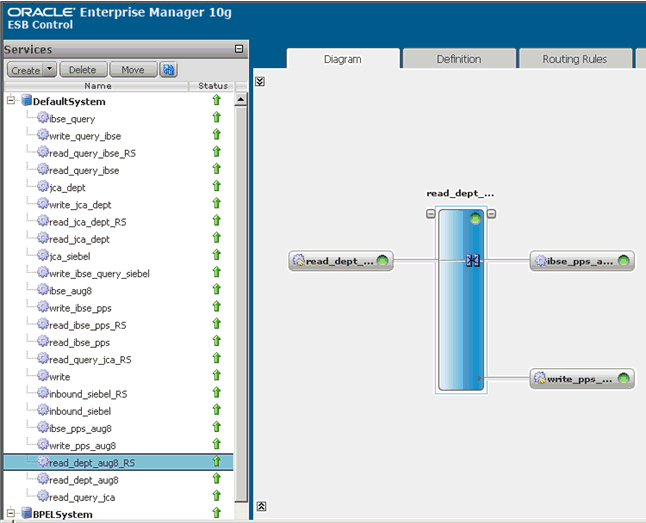Click the gear icon of ibse_query service
The width and height of the screenshot is (646, 523).
[x=43, y=118]
